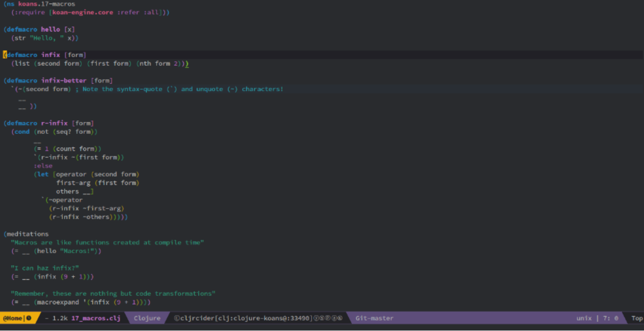Click the macroexpand function call
Viewport: 644px width, 331px height.
pyautogui.click(x=58, y=302)
